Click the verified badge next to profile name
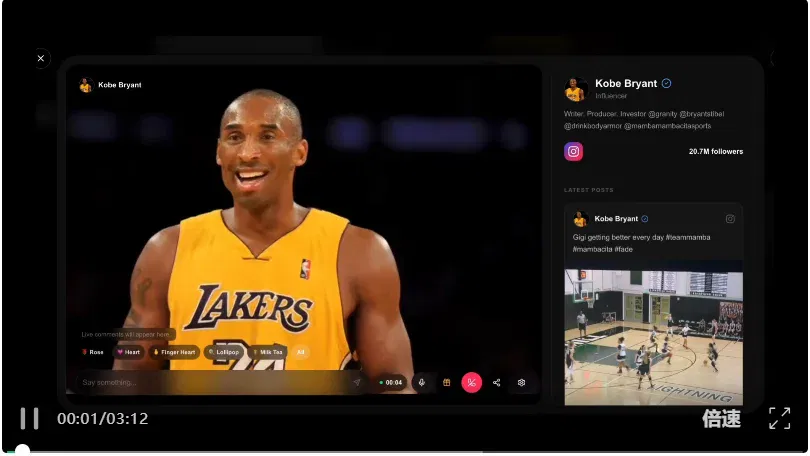Screen dimensions: 810x456 pyautogui.click(x=666, y=84)
